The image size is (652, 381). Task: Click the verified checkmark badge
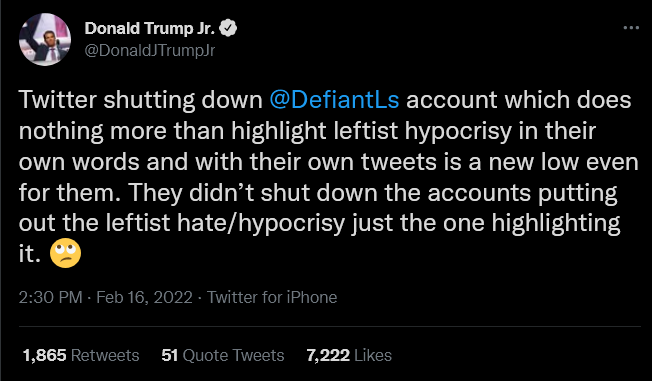point(228,28)
